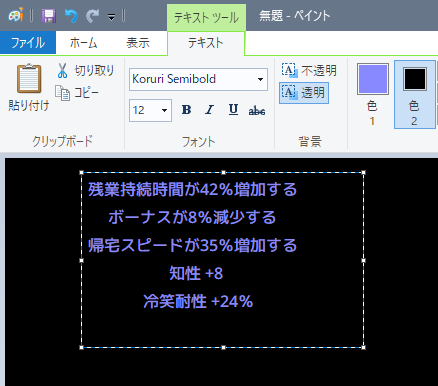Click the text line 知性 +8
The height and width of the screenshot is (386, 438).
click(x=196, y=273)
